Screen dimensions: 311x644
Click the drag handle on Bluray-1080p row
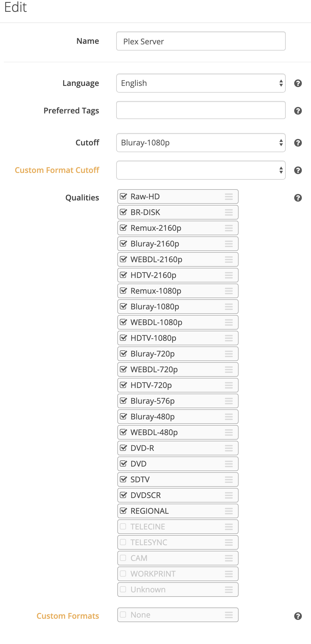228,307
